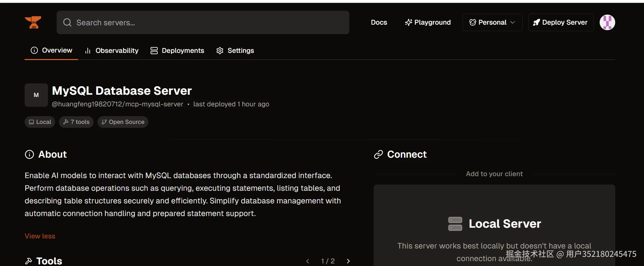644x266 pixels.
Task: Click the @huangfeng19820712/mcp-mysql-server name
Action: (x=118, y=104)
